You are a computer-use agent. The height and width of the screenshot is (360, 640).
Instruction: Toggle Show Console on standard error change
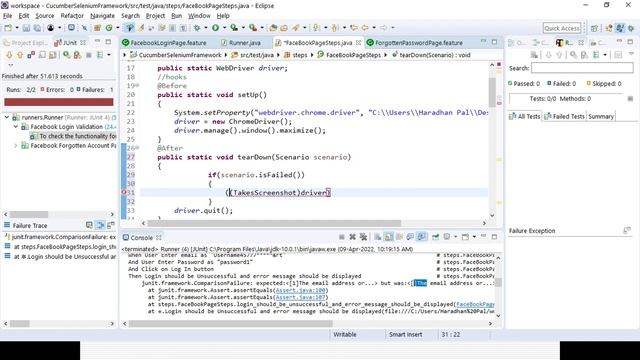(x=422, y=237)
